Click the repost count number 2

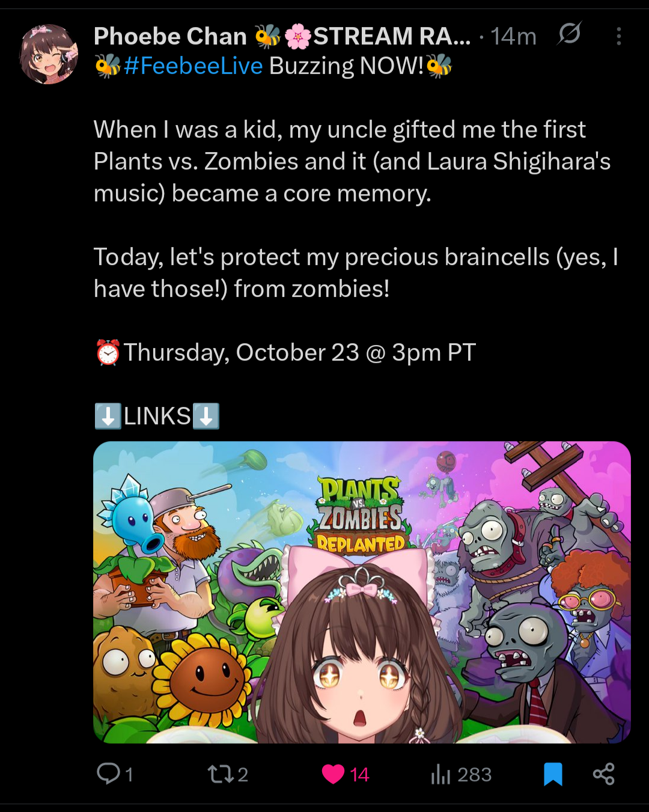coord(243,775)
